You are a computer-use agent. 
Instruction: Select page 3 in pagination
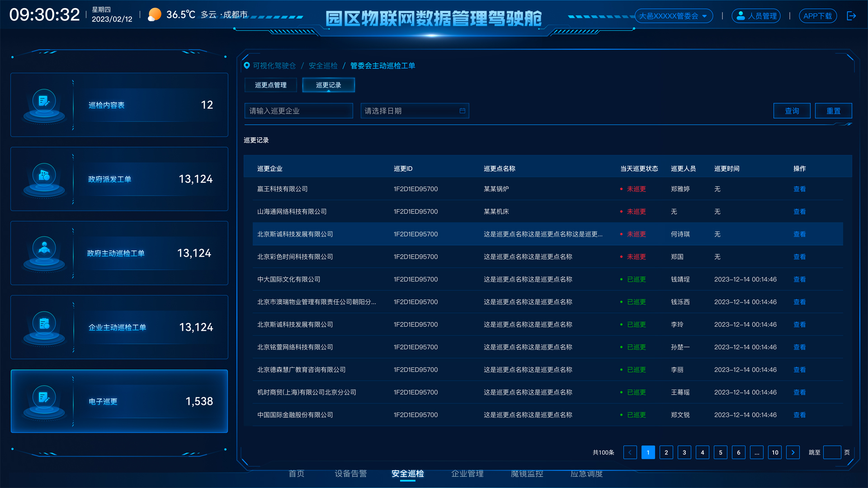[684, 452]
